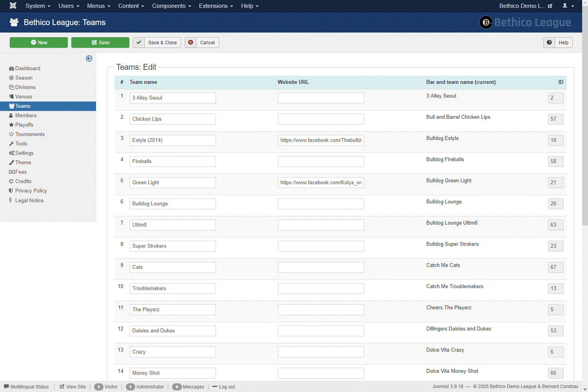Image resolution: width=588 pixels, height=392 pixels.
Task: Click the green New button
Action: pos(39,43)
